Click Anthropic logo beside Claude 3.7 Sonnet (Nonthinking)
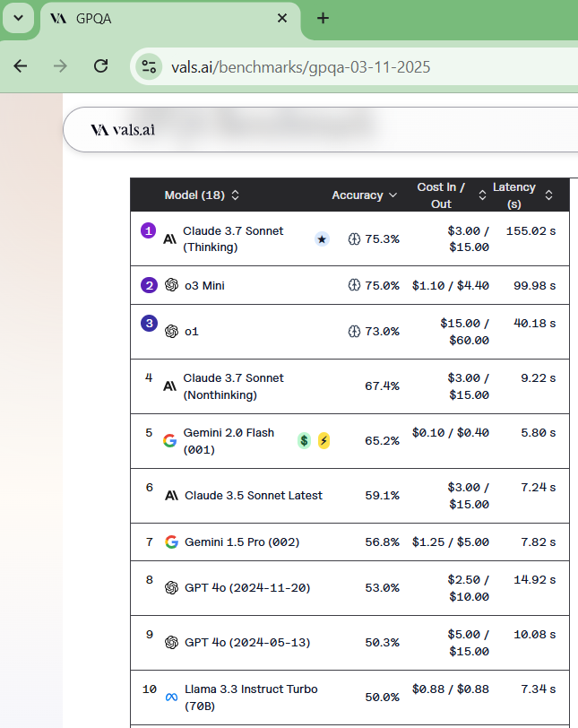 (169, 386)
